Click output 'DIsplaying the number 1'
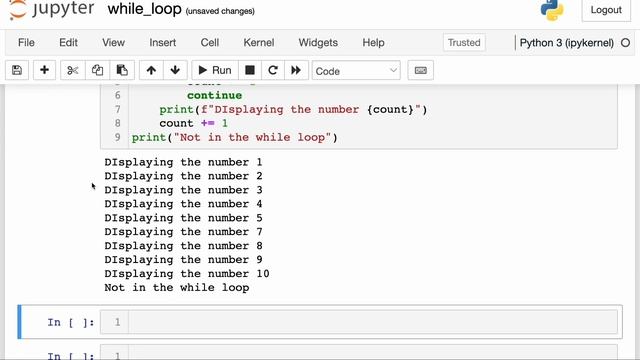640x360 pixels. click(x=183, y=162)
